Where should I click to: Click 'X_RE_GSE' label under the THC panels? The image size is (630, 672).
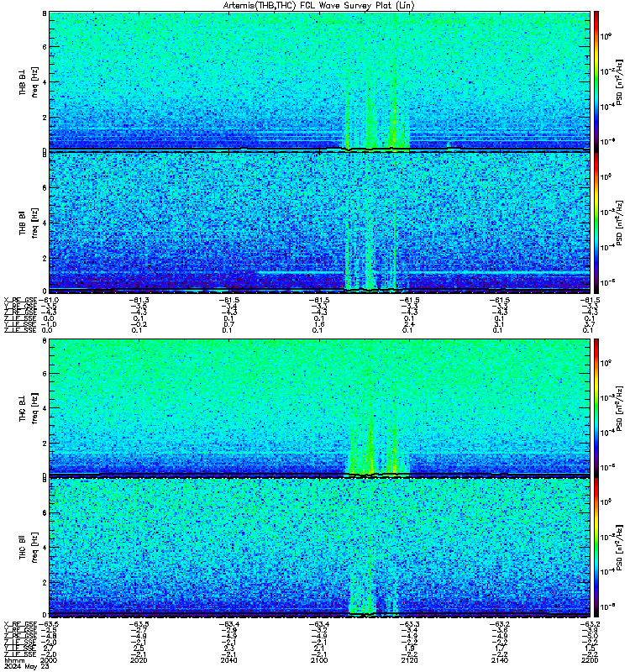[20, 624]
